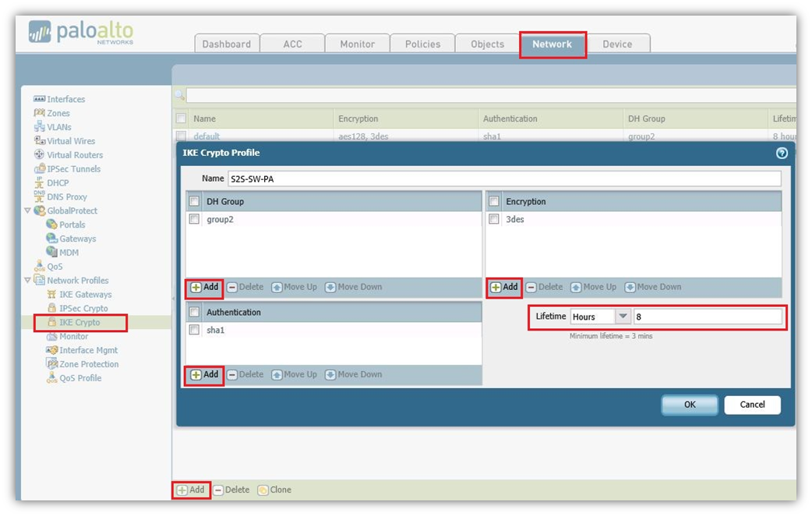Click the help question mark icon in dialog
The image size is (812, 516).
click(782, 153)
